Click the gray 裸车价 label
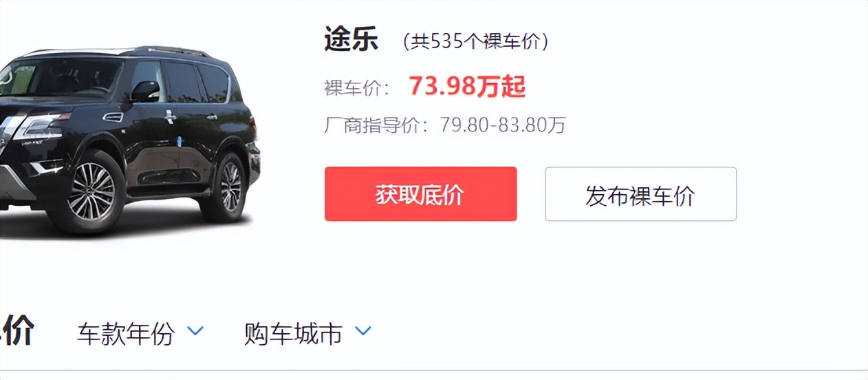 click(x=356, y=88)
